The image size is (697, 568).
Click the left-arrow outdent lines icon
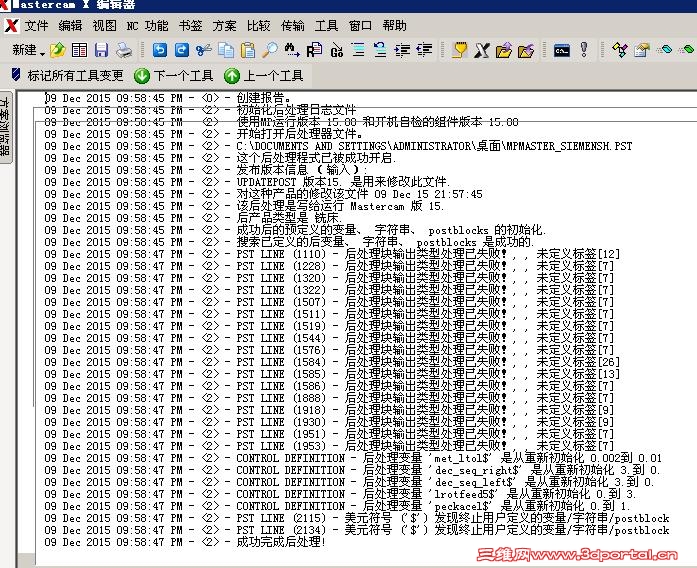(x=425, y=50)
